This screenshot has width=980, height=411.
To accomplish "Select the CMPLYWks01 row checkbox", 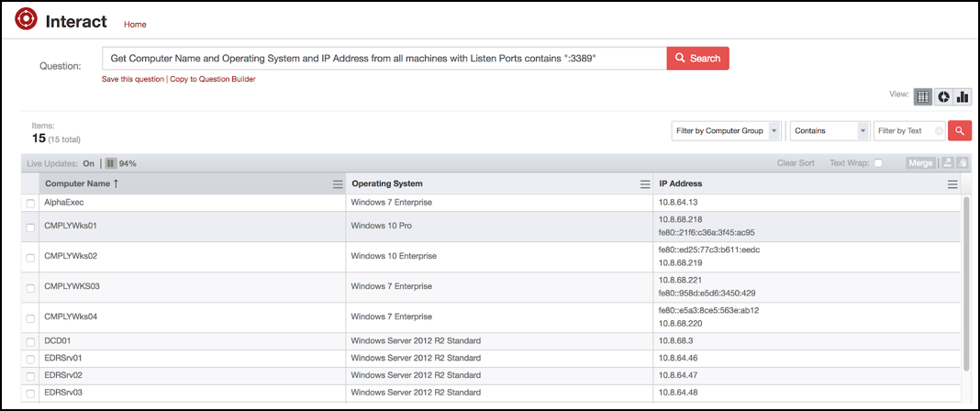I will [30, 228].
